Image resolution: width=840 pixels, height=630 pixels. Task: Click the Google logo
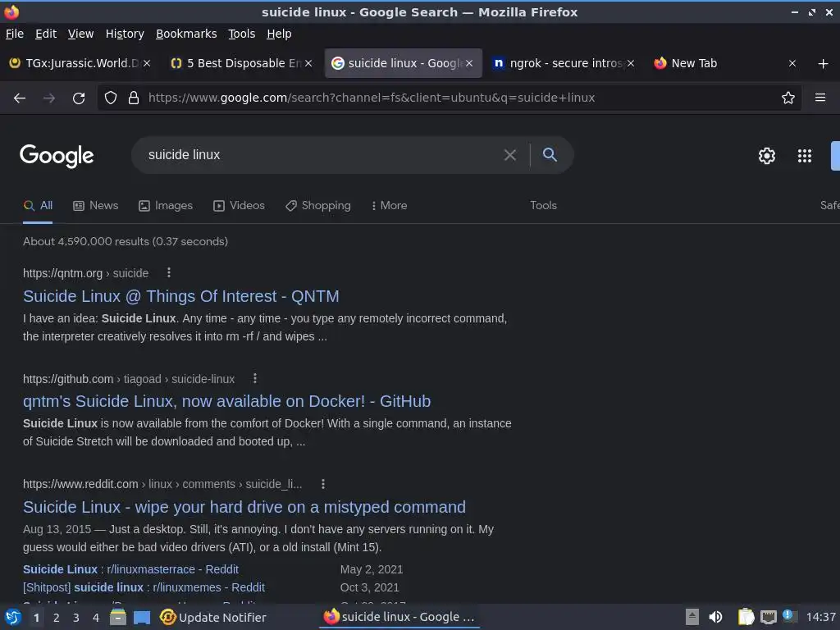(57, 156)
